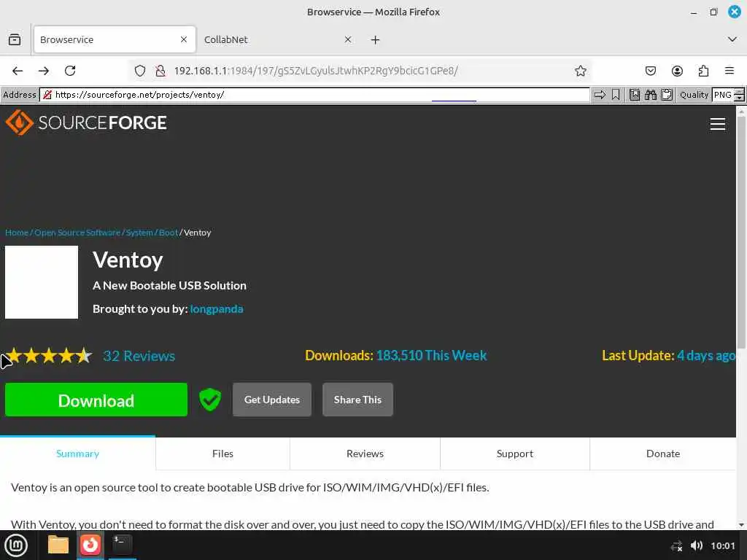Image resolution: width=747 pixels, height=560 pixels.
Task: Click the Browservice binoculars find icon
Action: pos(650,95)
